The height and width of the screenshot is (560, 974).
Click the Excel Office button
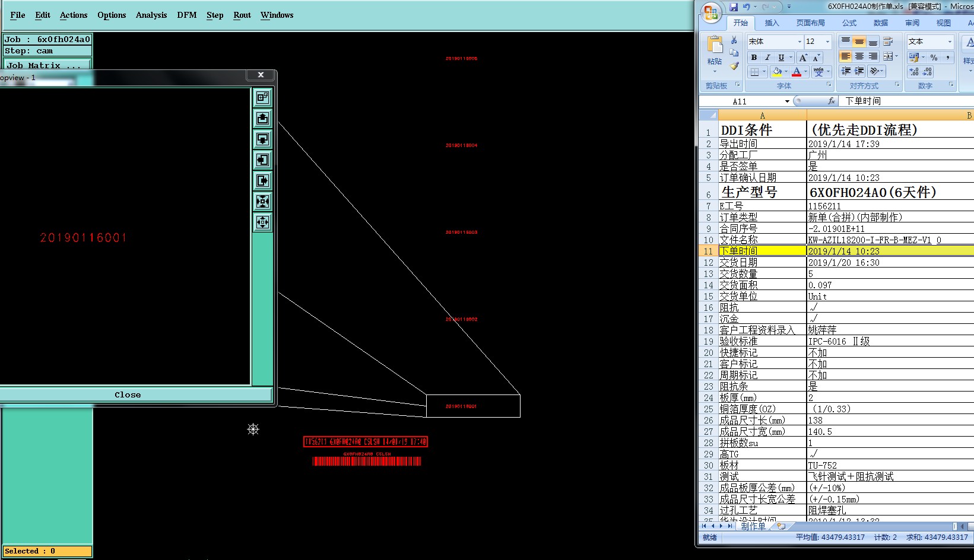tap(710, 12)
